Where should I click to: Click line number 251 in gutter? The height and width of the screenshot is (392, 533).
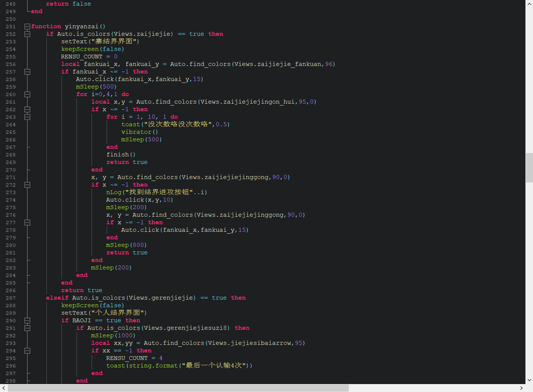tap(11, 26)
